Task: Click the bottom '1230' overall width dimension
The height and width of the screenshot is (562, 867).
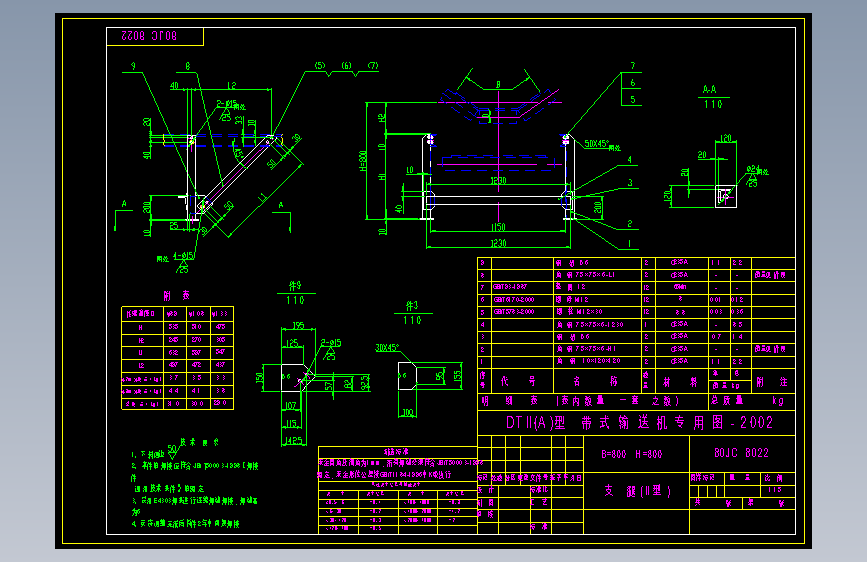Action: 498,243
